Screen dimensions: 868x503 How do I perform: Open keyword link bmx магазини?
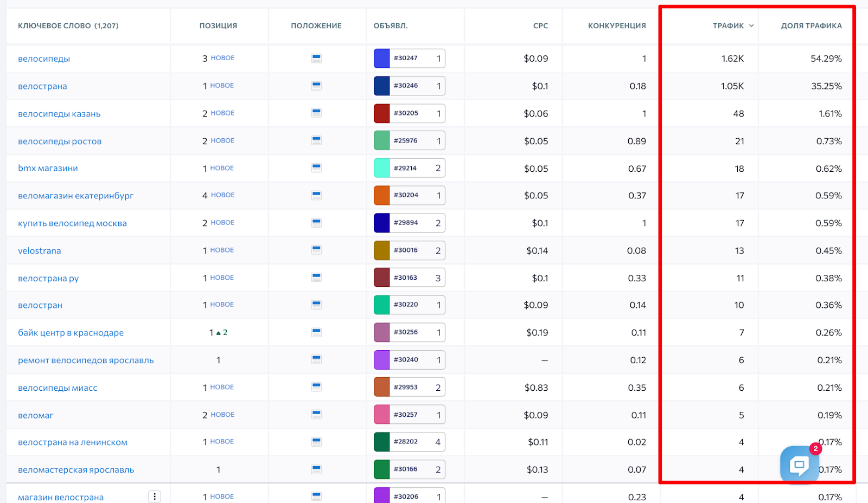coord(48,168)
